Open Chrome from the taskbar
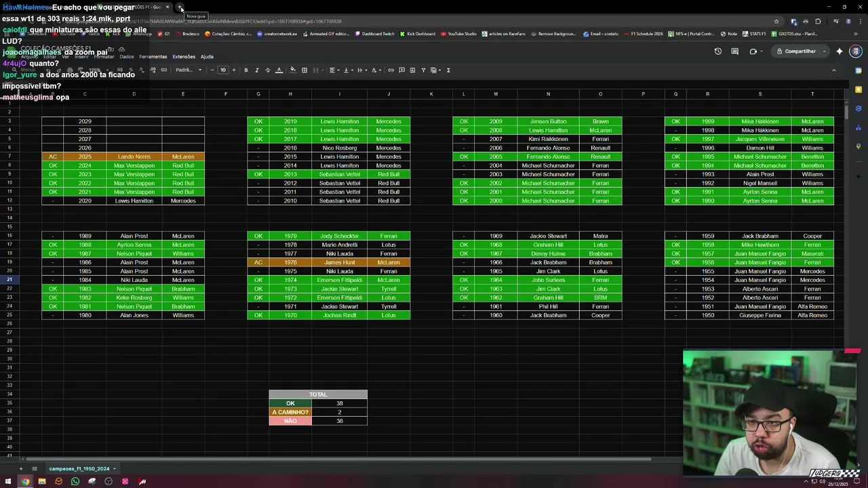This screenshot has height=488, width=868. (25, 481)
